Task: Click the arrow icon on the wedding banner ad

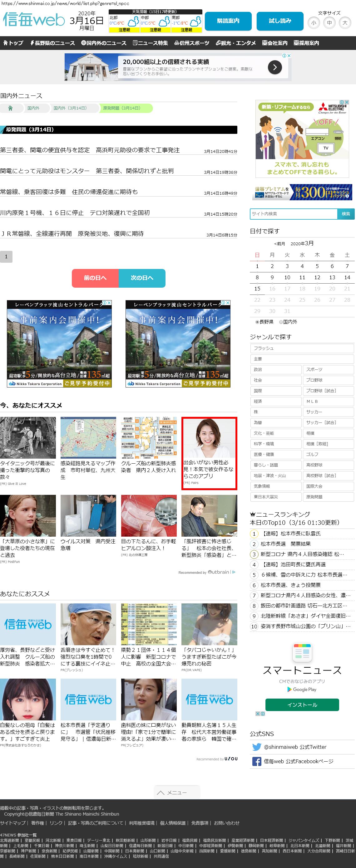Action: tap(274, 67)
